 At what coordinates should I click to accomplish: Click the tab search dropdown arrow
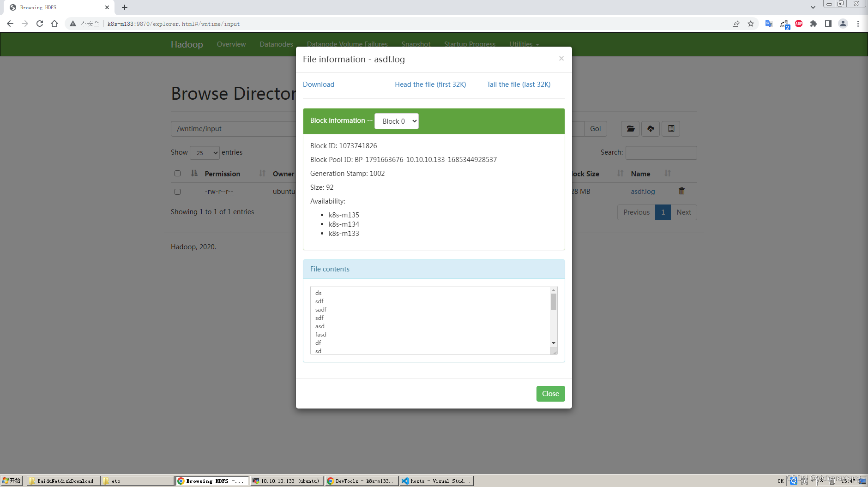813,7
